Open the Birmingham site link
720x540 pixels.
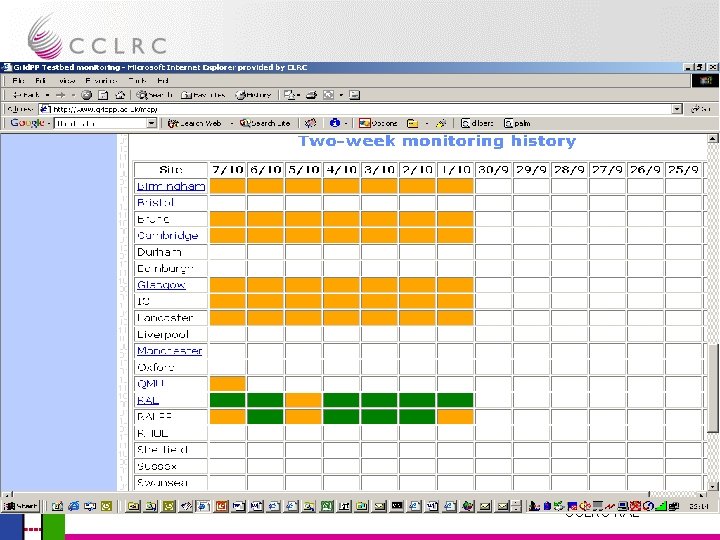tap(171, 186)
